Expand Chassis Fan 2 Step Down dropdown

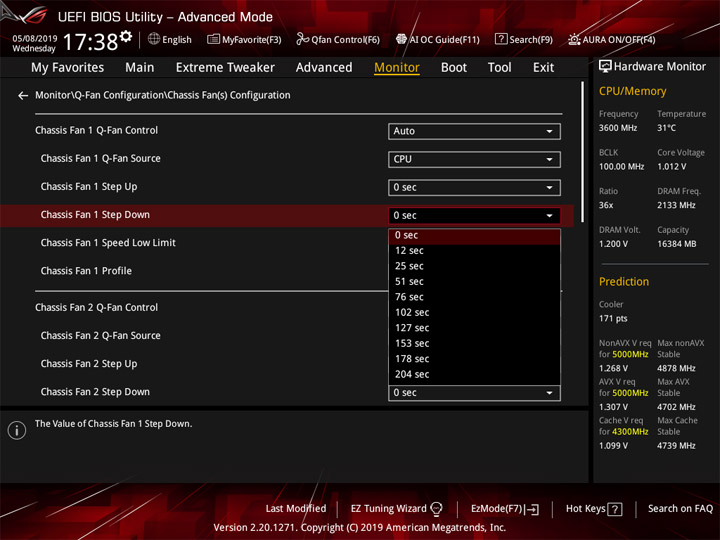pos(474,393)
